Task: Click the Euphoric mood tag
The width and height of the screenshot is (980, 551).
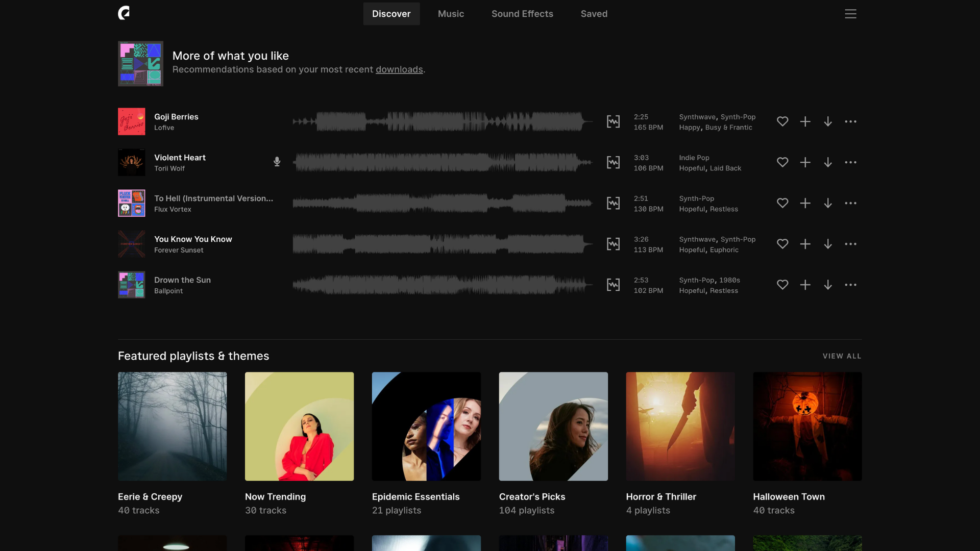Action: pos(724,249)
